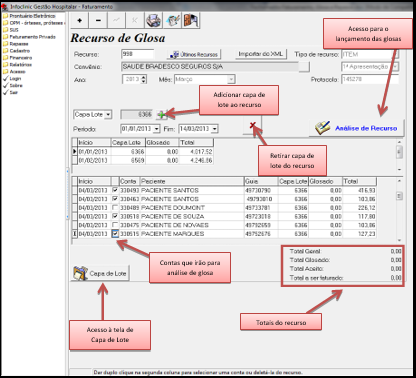Image resolution: width=416 pixels, height=378 pixels.
Task: Select the Sair item in sidebar
Action: [11, 92]
